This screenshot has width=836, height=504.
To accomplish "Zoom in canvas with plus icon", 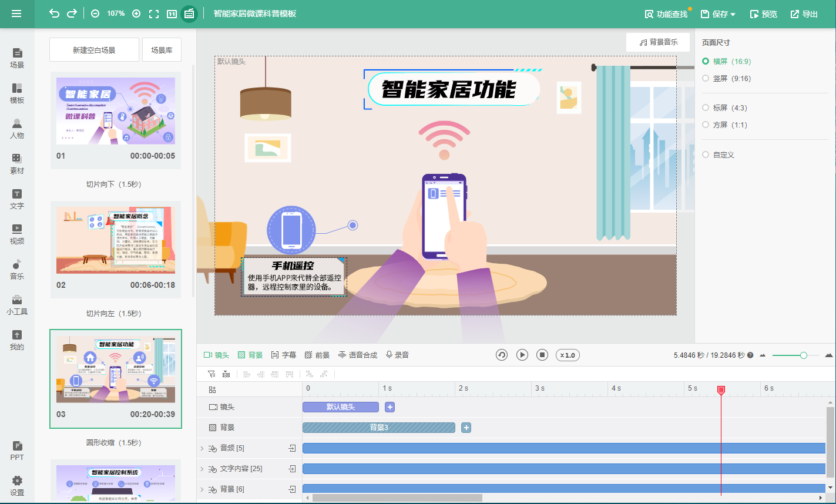I will click(136, 14).
